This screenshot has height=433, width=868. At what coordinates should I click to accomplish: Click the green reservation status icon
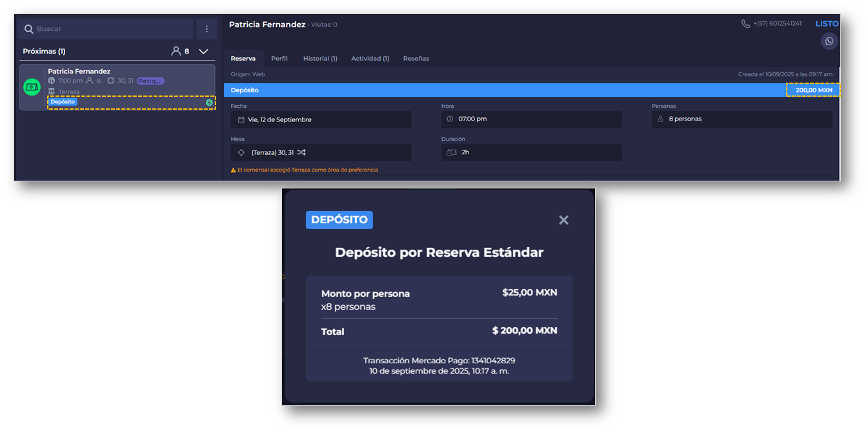32,87
